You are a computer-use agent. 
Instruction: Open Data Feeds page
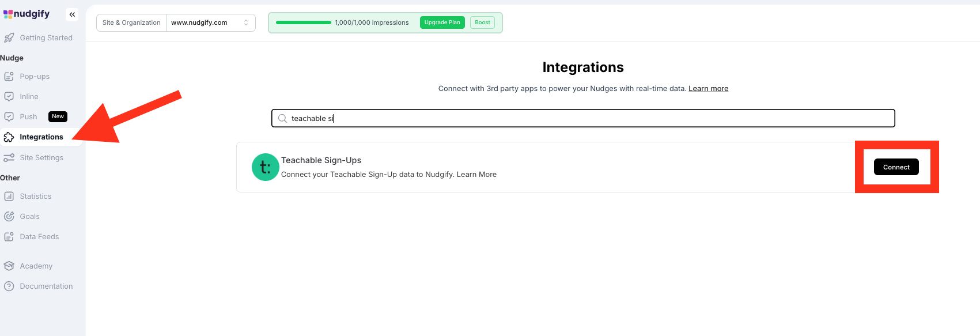point(40,237)
